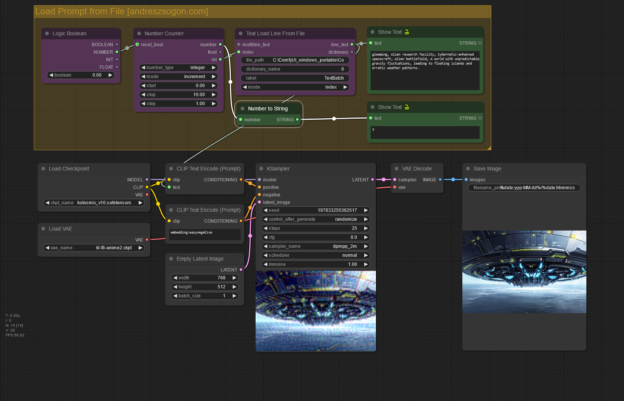Screen dimensions: 624x401
Task: Collapse the Empty Latent Image node
Action: [172, 258]
